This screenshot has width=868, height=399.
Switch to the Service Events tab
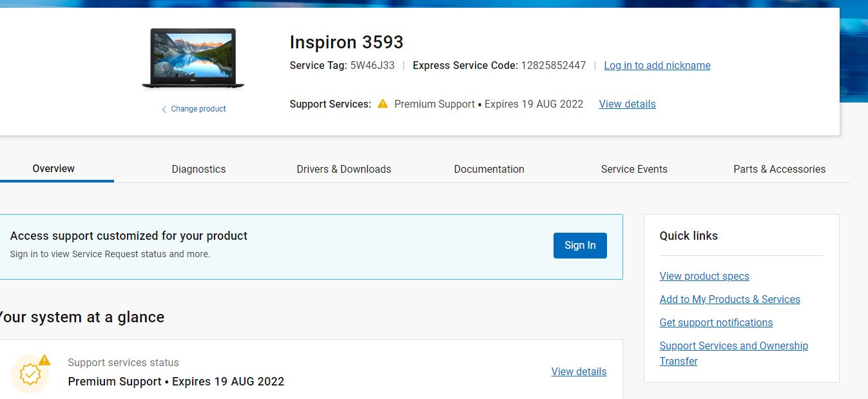point(634,169)
